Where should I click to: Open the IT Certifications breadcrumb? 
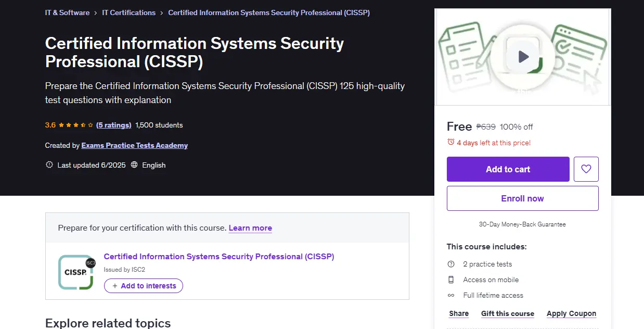(x=129, y=12)
